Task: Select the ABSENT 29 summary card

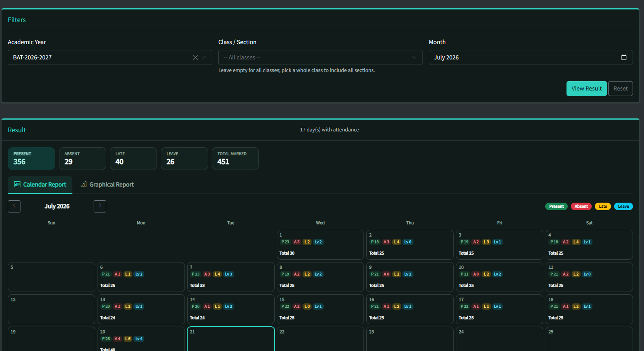Action: pos(83,159)
